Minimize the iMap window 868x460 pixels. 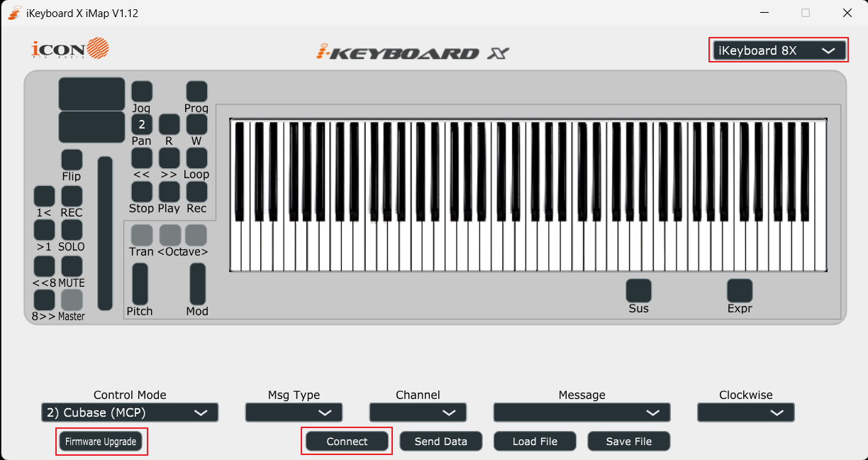point(764,13)
